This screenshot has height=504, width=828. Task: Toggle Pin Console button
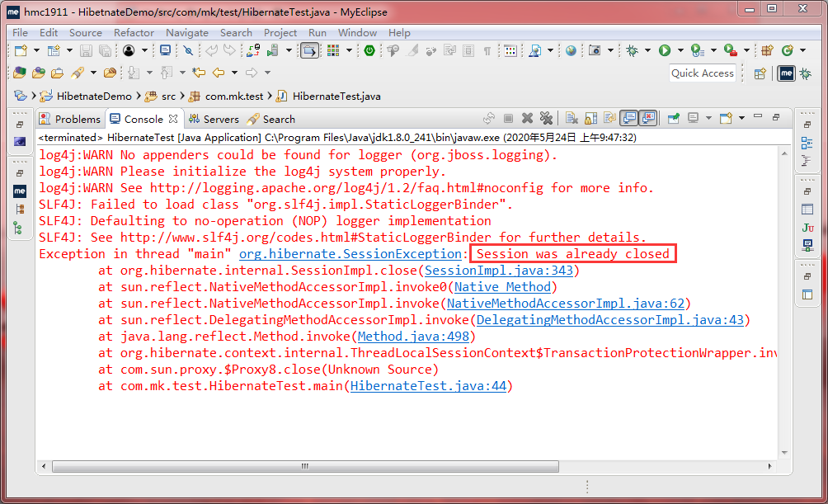[673, 118]
